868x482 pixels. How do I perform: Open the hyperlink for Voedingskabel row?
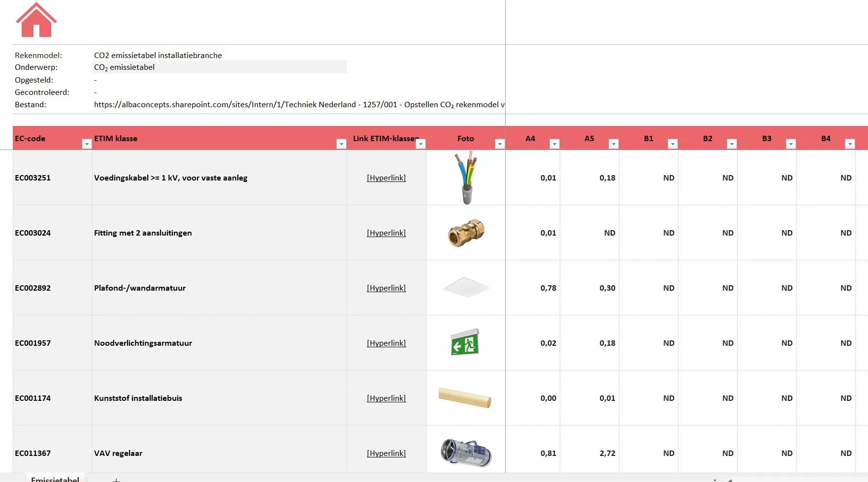386,178
